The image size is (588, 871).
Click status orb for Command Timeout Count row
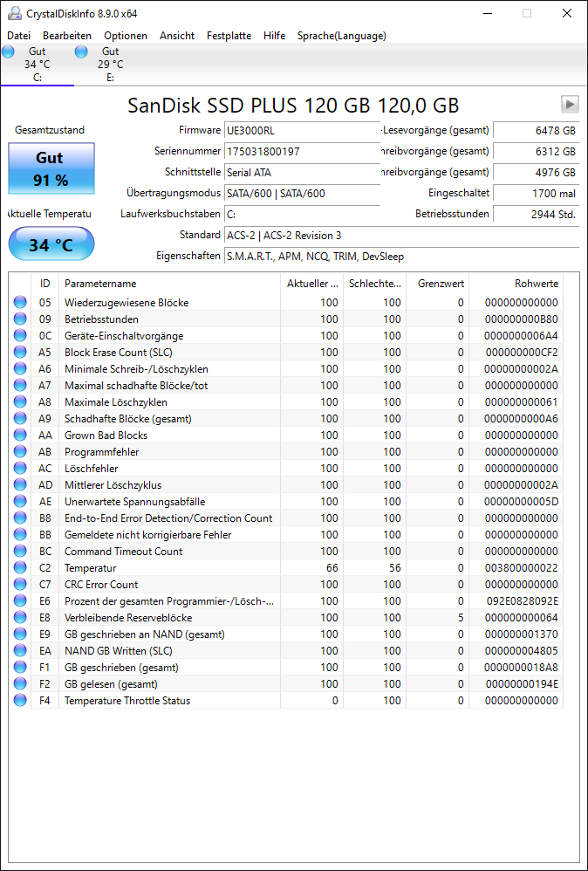coord(20,552)
